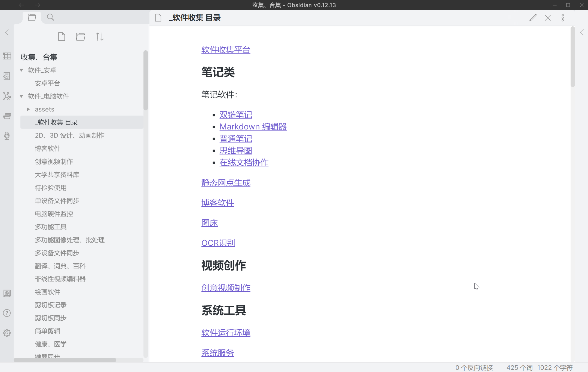Open the graph view from the ribbon

pyautogui.click(x=7, y=96)
